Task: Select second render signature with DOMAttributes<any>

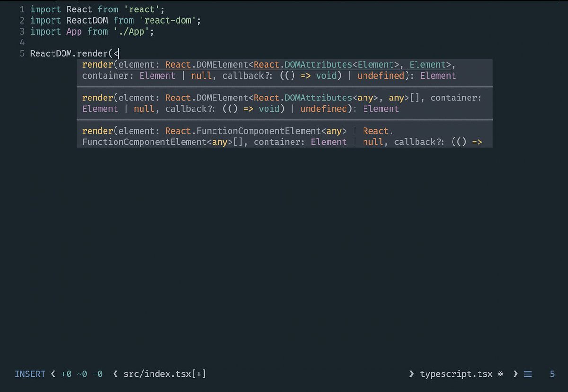Action: coord(284,103)
